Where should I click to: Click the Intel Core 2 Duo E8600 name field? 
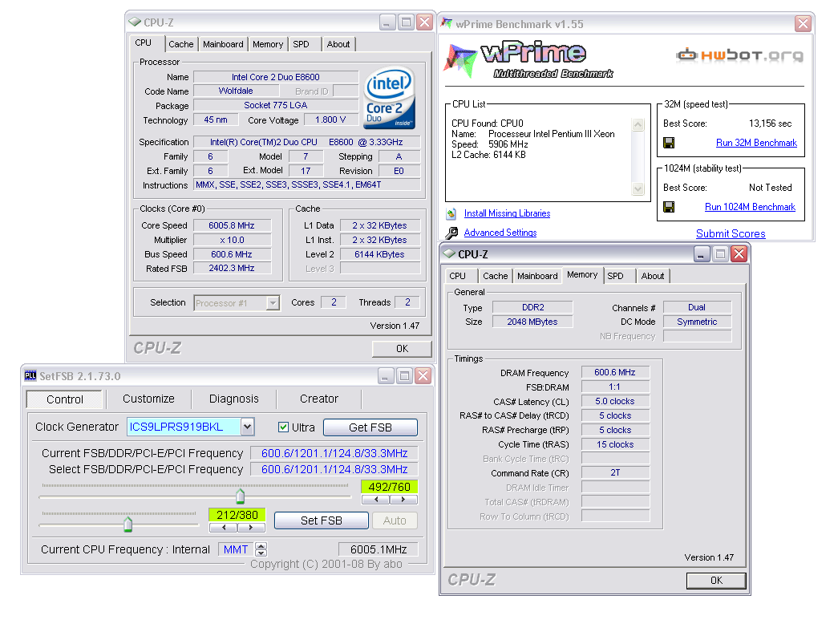(x=276, y=77)
